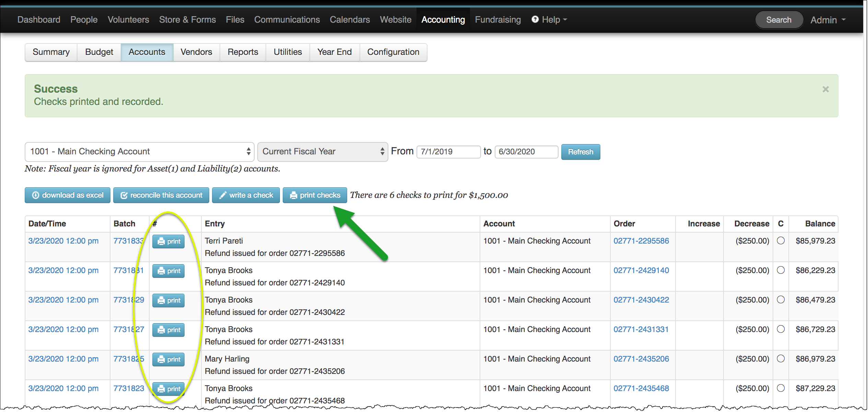868x412 pixels.
Task: Click the write a check button
Action: [246, 195]
